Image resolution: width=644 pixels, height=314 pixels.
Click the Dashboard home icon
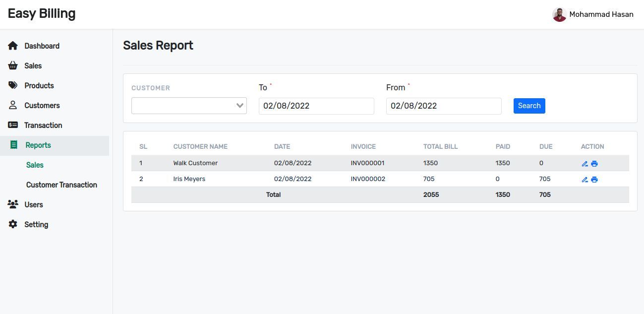pos(13,46)
